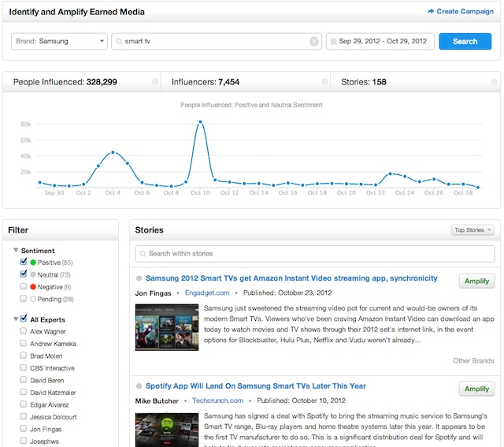Check the Alex Wagner expert filter
The height and width of the screenshot is (447, 504).
click(x=23, y=331)
